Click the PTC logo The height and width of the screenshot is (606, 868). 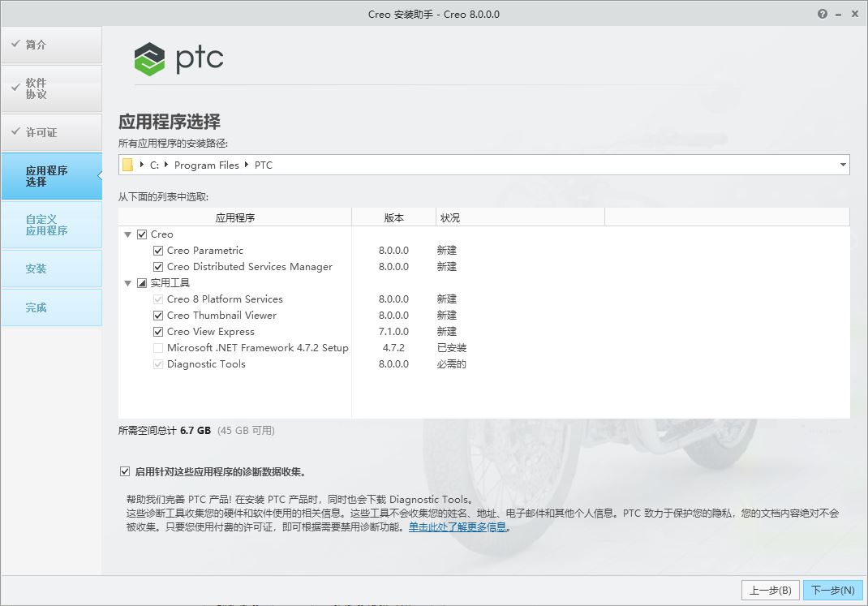[178, 58]
